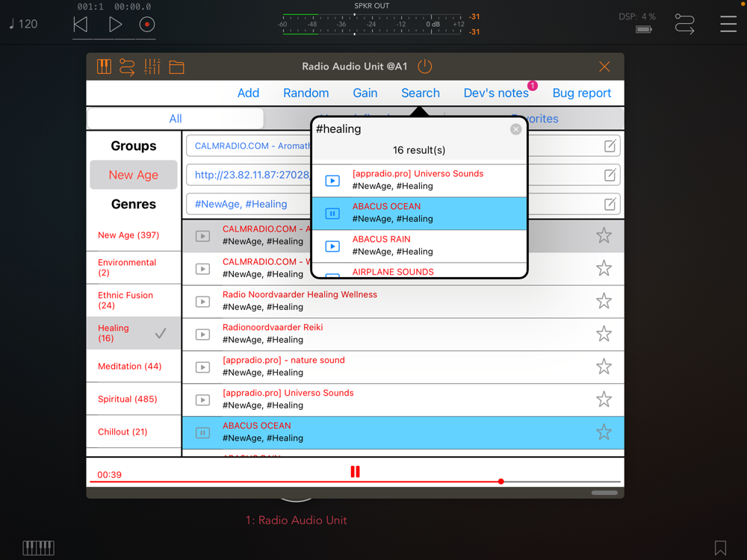Click the station URL input field
The width and height of the screenshot is (747, 560).
click(x=403, y=175)
